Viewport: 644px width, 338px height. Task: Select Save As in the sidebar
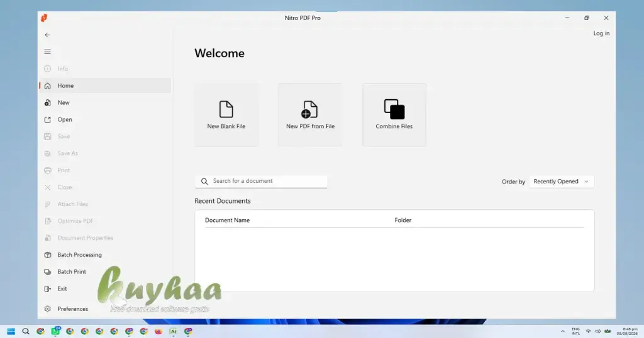pyautogui.click(x=105, y=153)
